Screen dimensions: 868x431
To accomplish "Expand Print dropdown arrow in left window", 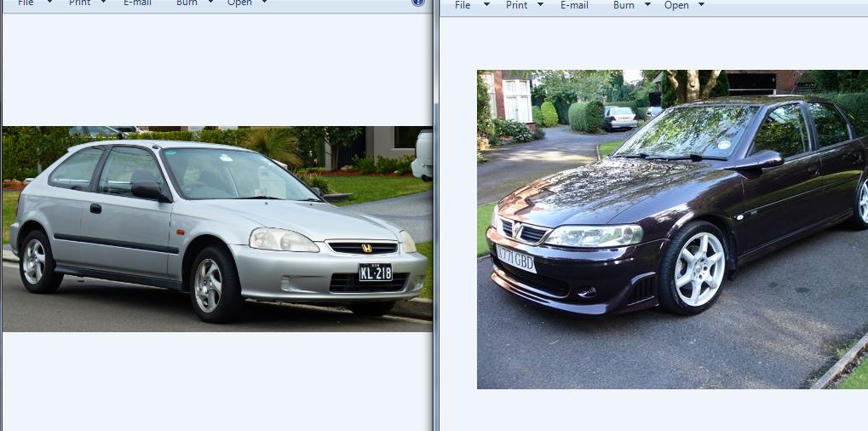I will [x=103, y=2].
